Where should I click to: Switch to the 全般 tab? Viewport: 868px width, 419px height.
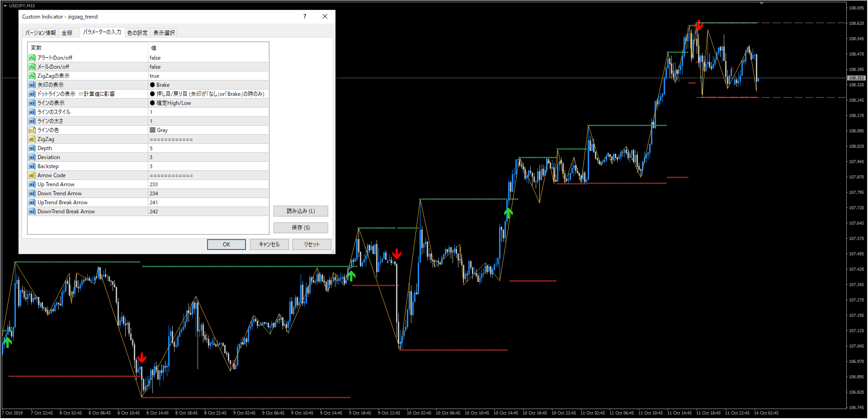click(x=67, y=33)
